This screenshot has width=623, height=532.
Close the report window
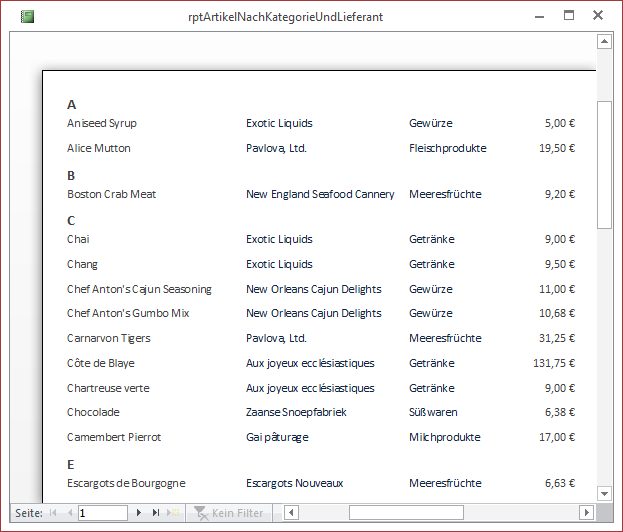(x=598, y=15)
